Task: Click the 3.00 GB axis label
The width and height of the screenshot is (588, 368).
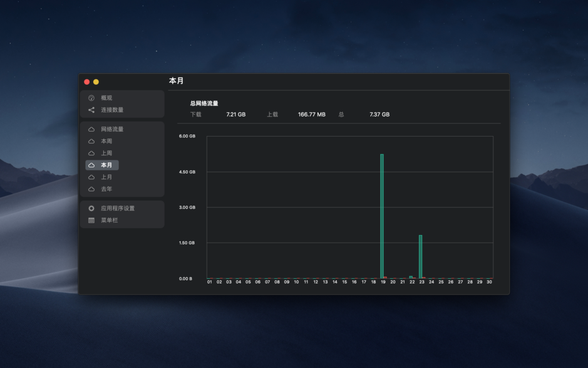Action: 187,208
